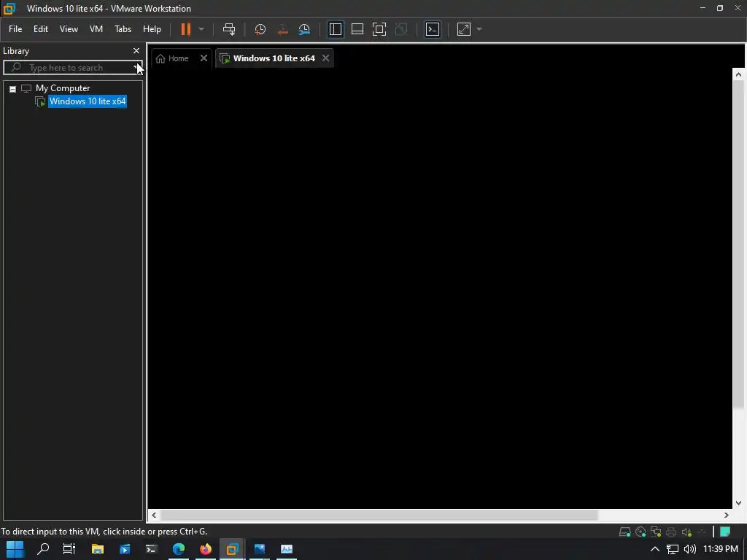Click the system tray network icon
Image resolution: width=747 pixels, height=560 pixels.
672,549
